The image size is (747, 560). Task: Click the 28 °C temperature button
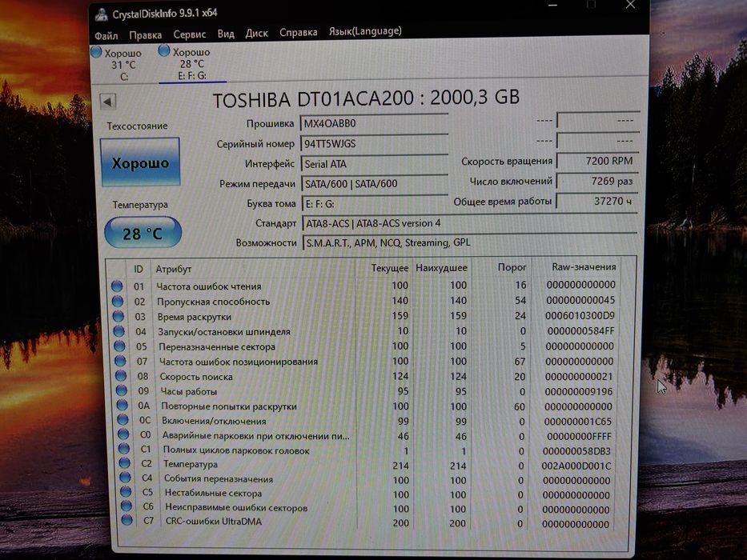[x=143, y=233]
